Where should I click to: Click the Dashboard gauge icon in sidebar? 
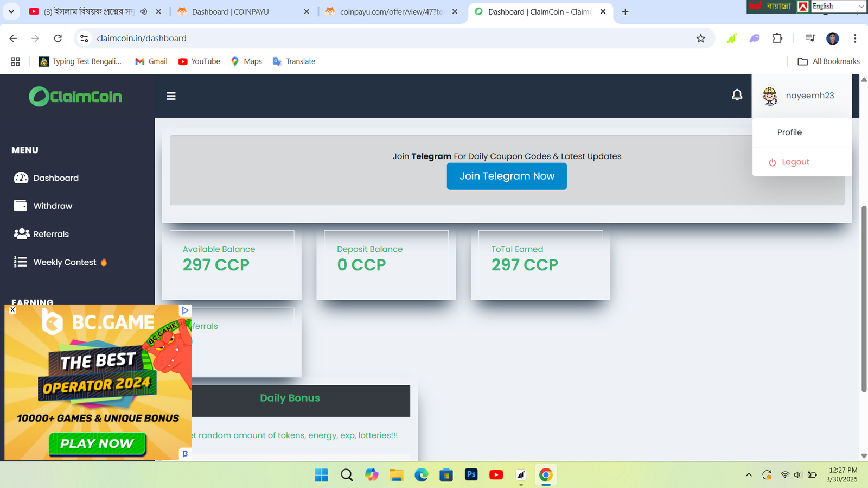coord(21,178)
